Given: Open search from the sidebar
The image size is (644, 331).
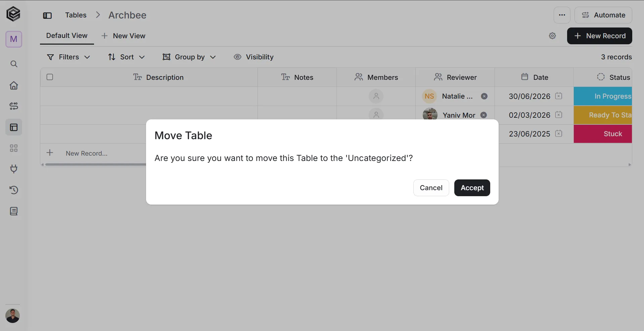Looking at the screenshot, I should point(14,64).
